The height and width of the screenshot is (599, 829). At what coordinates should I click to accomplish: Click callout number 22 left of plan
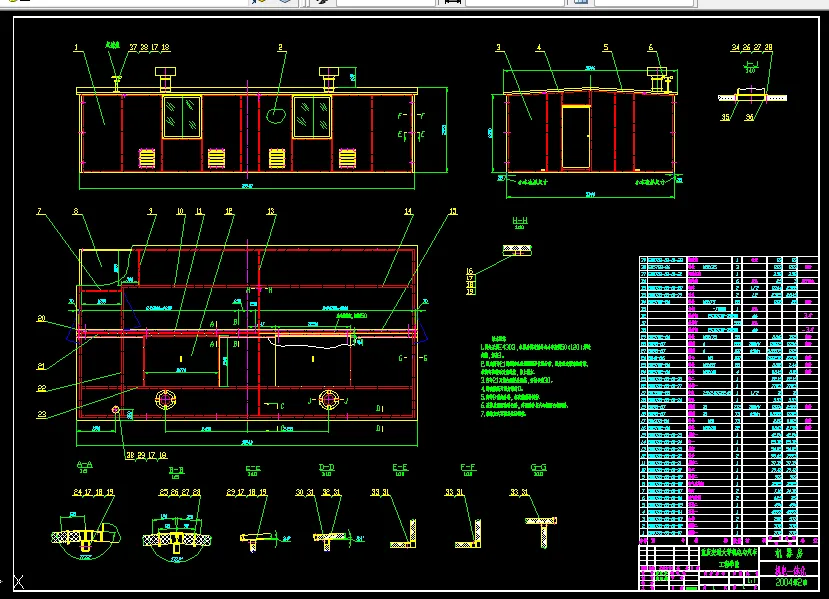[41, 388]
